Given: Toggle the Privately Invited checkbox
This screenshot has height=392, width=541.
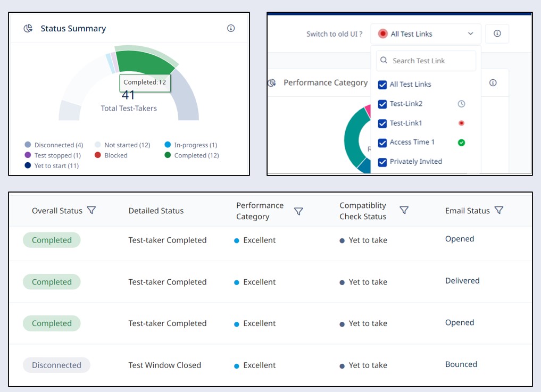Looking at the screenshot, I should (x=381, y=161).
